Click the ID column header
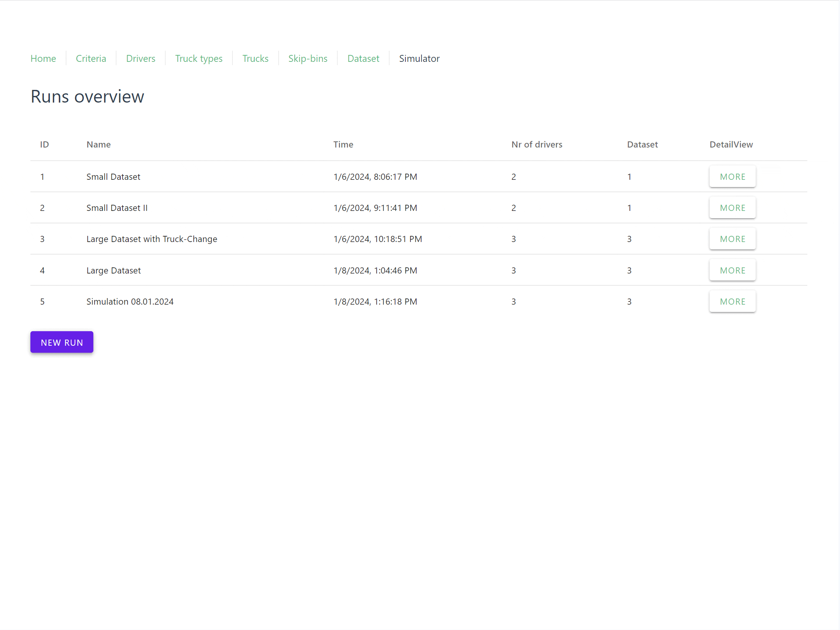The height and width of the screenshot is (630, 840). [x=45, y=144]
